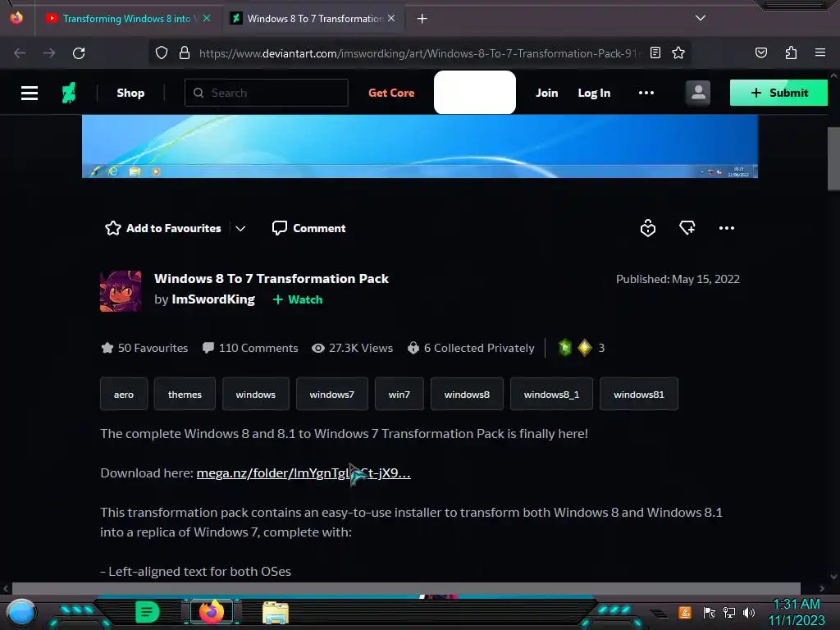Open the mega.nz download link
Viewport: 840px width, 630px height.
tap(304, 473)
